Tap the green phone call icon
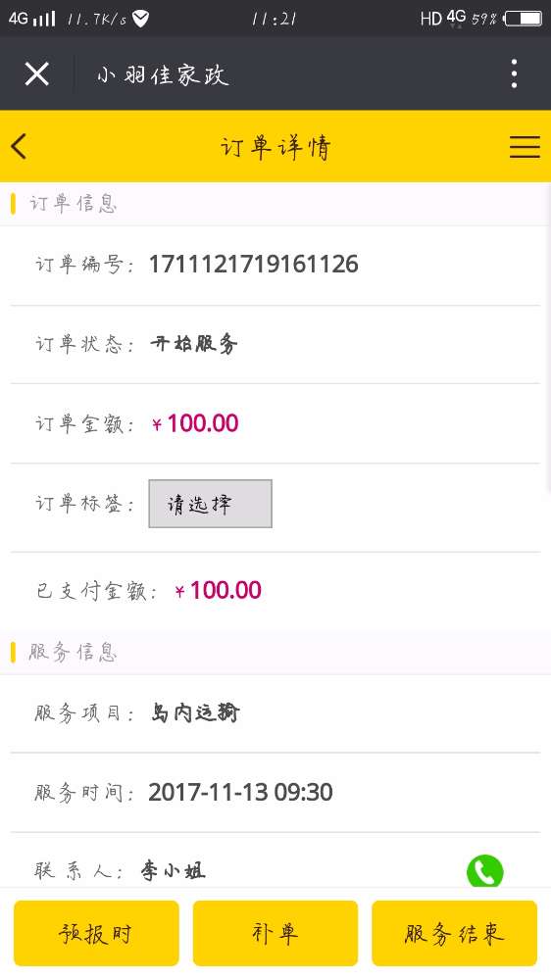Image resolution: width=551 pixels, height=980 pixels. click(x=484, y=871)
